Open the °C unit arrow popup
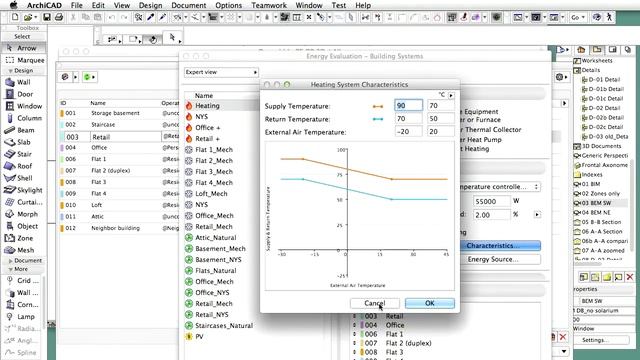Viewport: 640px width, 360px height. coord(451,95)
